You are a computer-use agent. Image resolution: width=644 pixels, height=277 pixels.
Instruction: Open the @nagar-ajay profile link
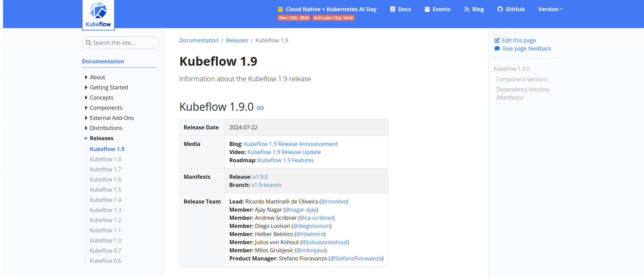pyautogui.click(x=301, y=210)
